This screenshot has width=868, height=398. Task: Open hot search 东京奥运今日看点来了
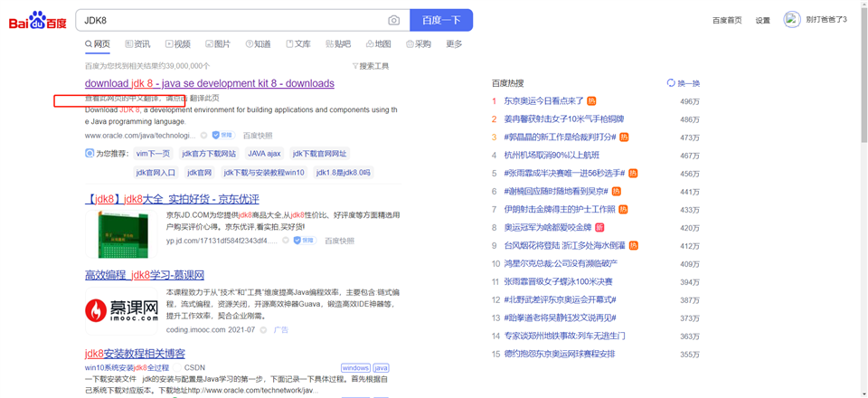[543, 100]
